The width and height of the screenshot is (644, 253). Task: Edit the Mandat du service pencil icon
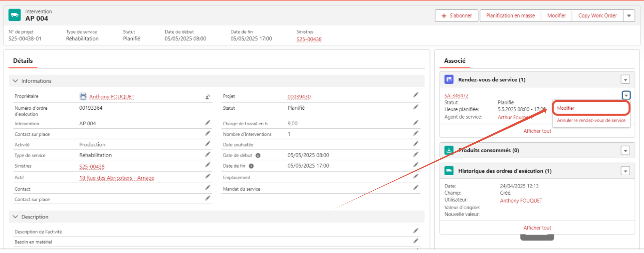415,188
